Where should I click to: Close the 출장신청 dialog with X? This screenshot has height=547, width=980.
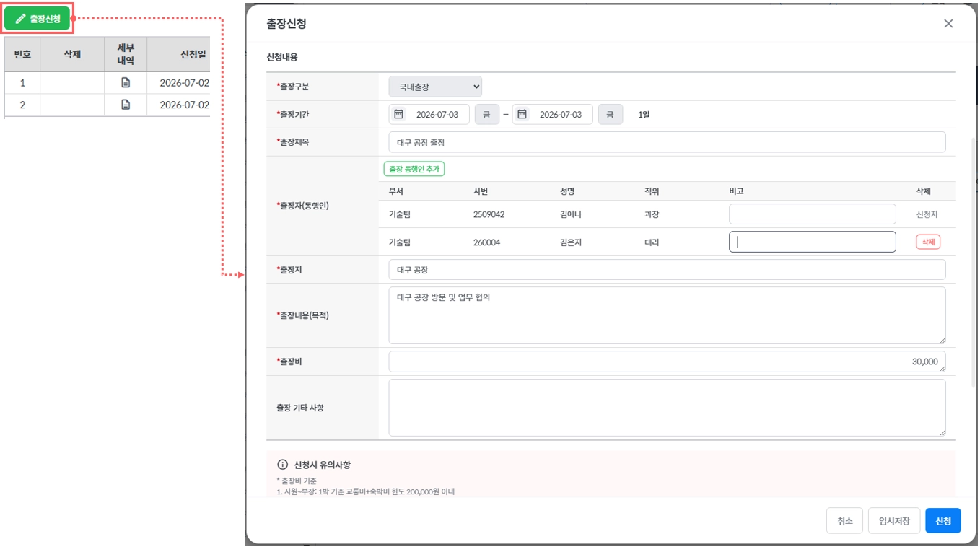pyautogui.click(x=948, y=23)
